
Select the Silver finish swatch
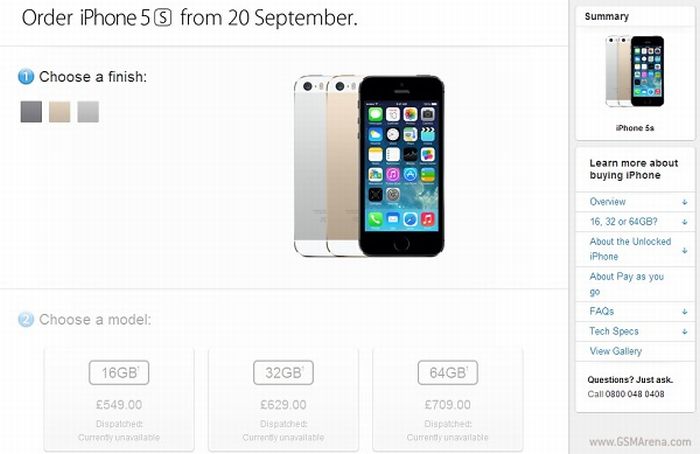pyautogui.click(x=88, y=112)
